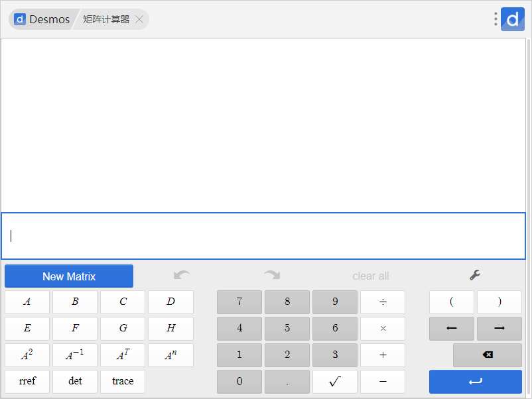Open the wrench settings icon
This screenshot has height=399, width=532.
pyautogui.click(x=475, y=275)
